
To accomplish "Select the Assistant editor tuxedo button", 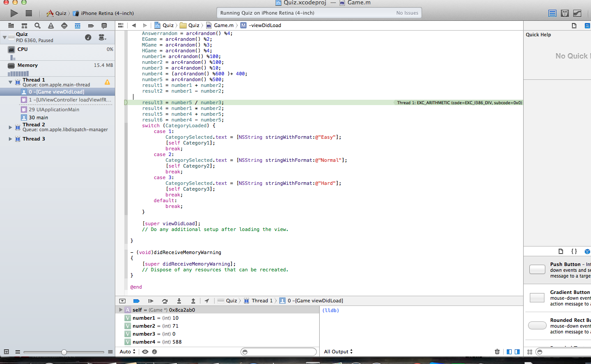I will tap(565, 13).
